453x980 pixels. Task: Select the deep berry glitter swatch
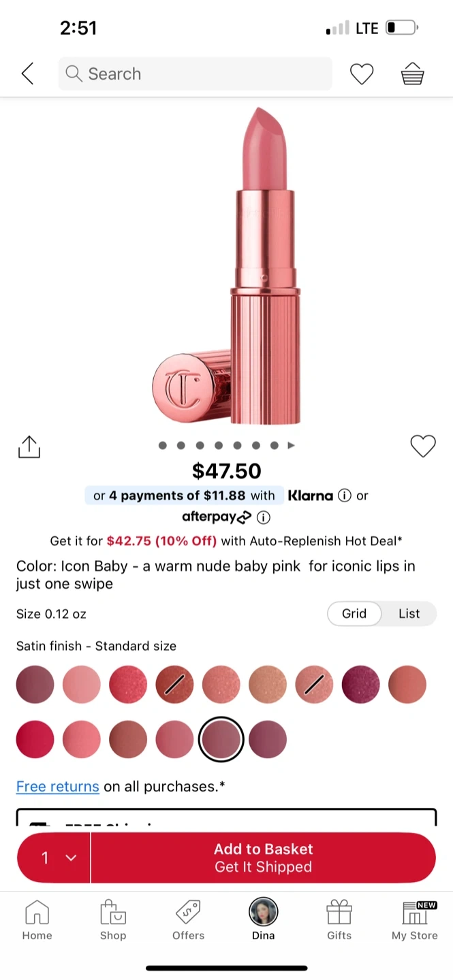360,684
